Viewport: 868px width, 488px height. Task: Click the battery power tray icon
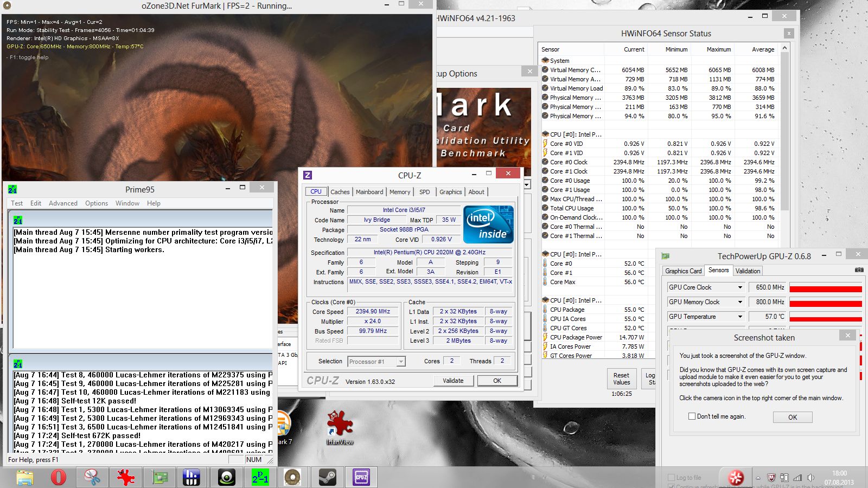[784, 478]
